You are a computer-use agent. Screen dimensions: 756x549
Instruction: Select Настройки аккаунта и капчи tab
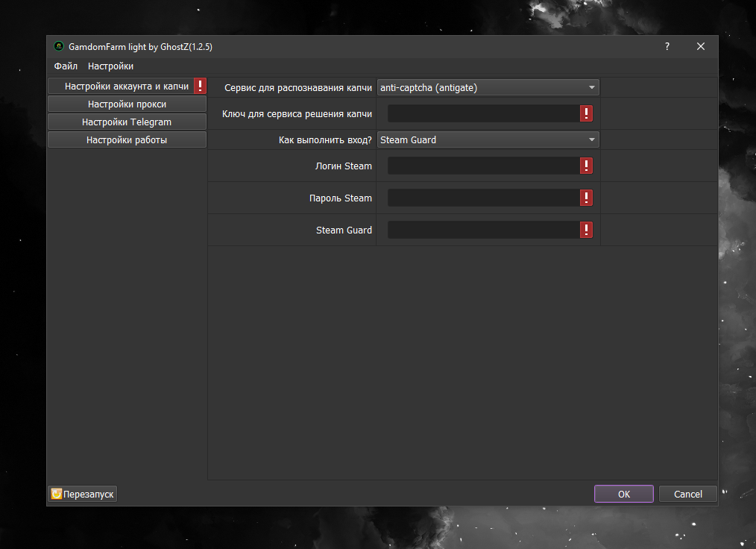point(127,86)
